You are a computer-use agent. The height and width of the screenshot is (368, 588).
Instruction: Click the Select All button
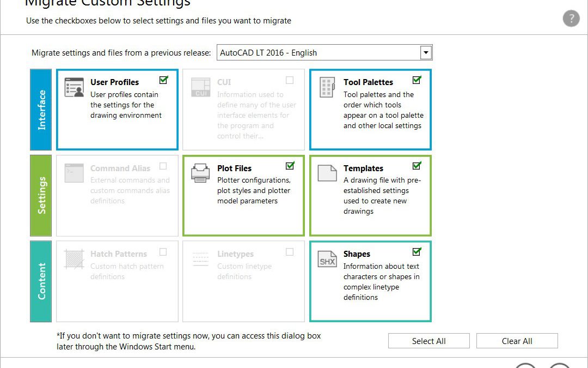point(428,341)
